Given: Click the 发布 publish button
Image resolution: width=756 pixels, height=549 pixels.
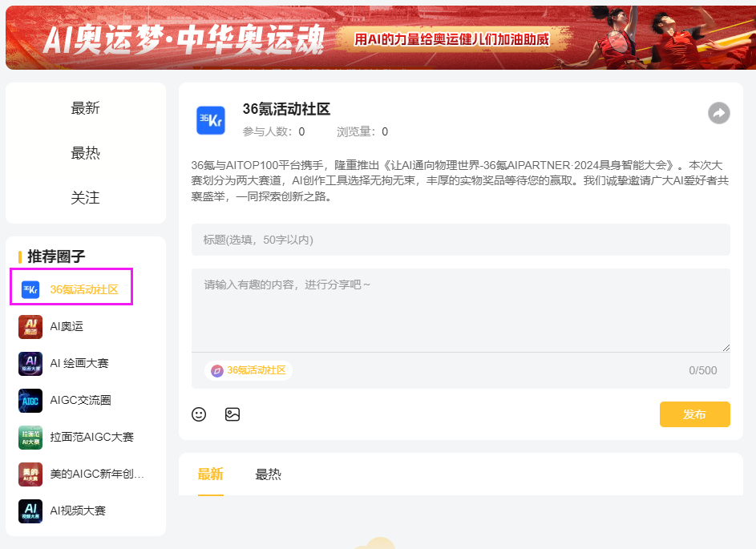Looking at the screenshot, I should (x=694, y=414).
